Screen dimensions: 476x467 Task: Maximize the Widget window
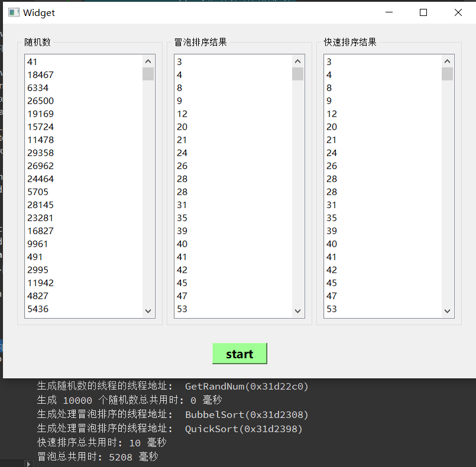tap(423, 12)
